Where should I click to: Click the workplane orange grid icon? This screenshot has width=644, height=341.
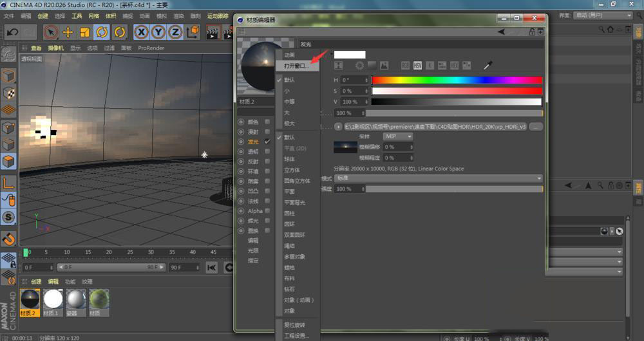click(8, 110)
